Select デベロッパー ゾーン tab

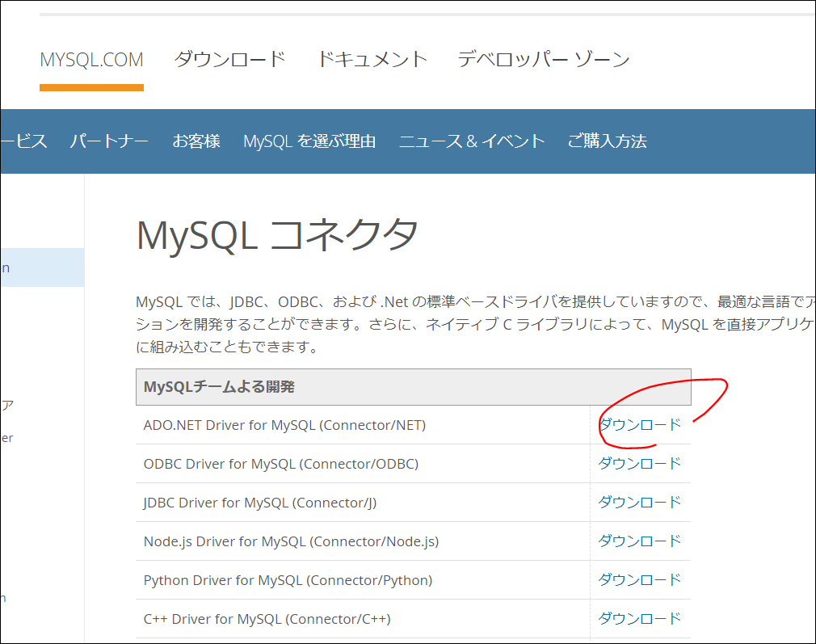click(544, 59)
